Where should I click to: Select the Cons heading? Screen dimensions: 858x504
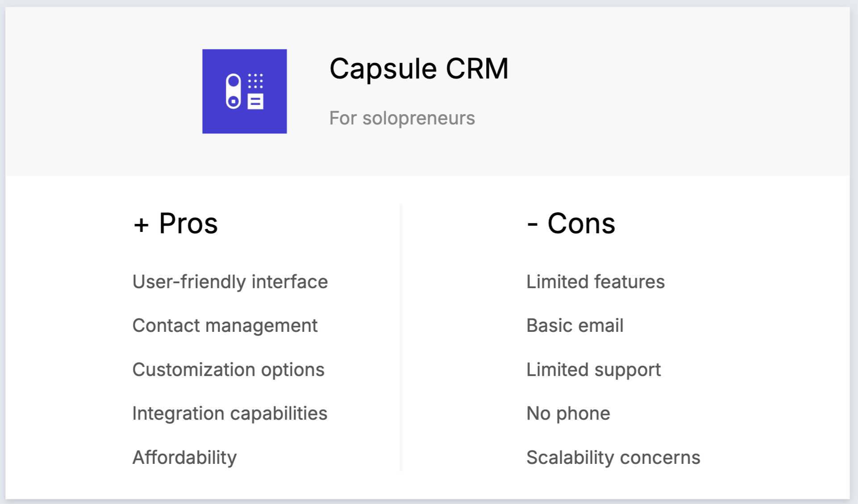[x=581, y=223]
